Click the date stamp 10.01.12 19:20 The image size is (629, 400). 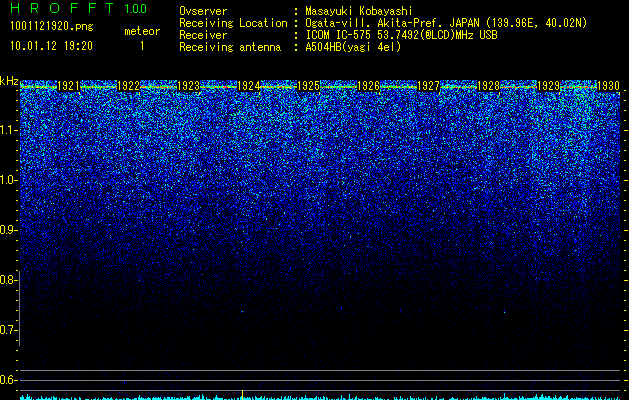51,46
